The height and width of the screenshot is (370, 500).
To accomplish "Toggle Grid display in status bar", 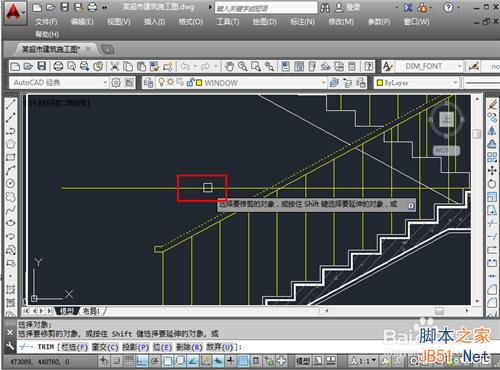I will tap(129, 361).
